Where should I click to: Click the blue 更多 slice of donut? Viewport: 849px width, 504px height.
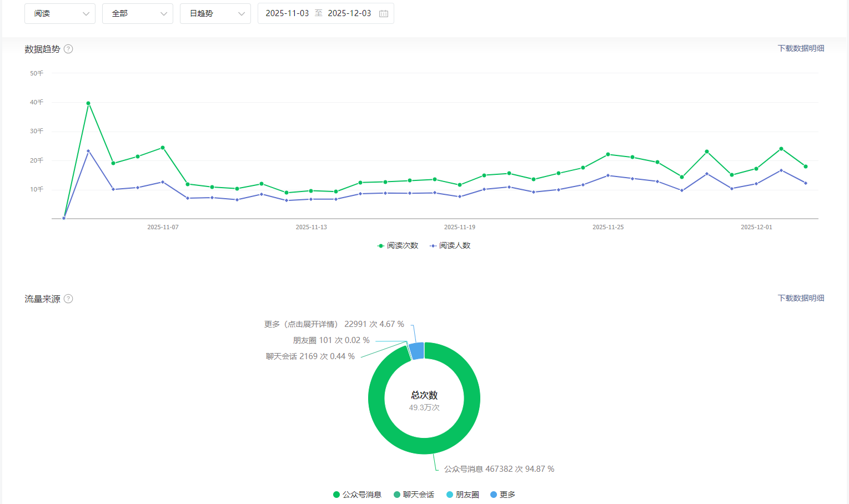point(417,351)
